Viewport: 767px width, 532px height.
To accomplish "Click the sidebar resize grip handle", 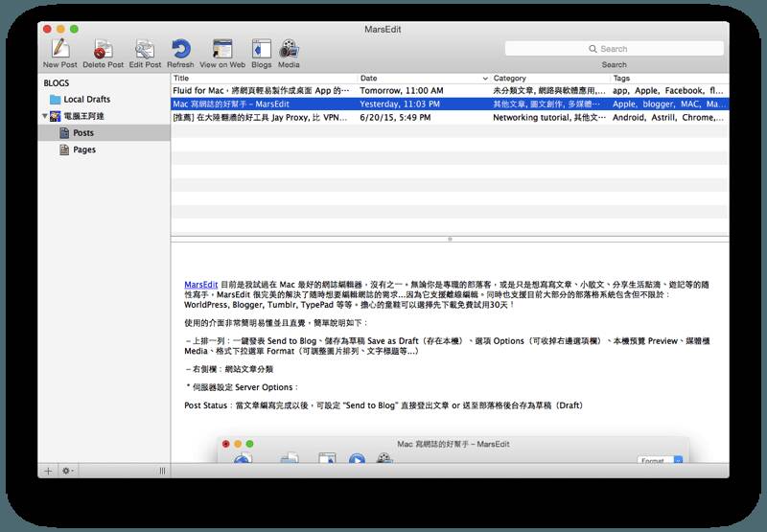I will 162,471.
